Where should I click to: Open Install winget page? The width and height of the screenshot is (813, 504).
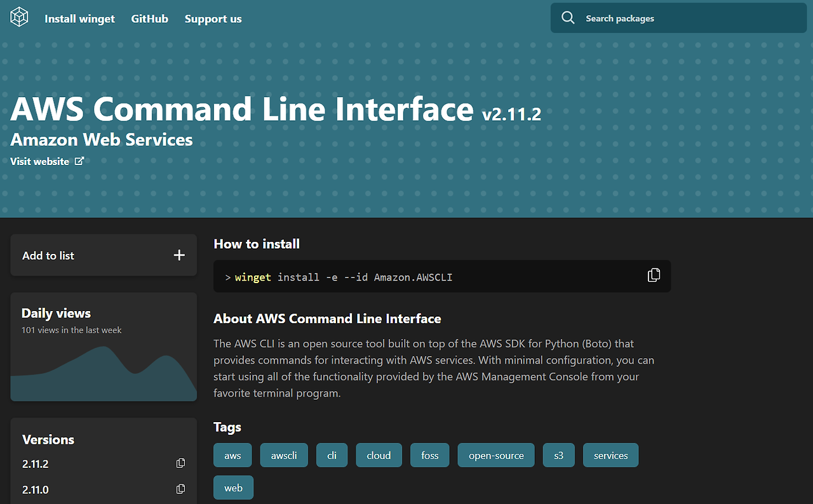(x=80, y=19)
